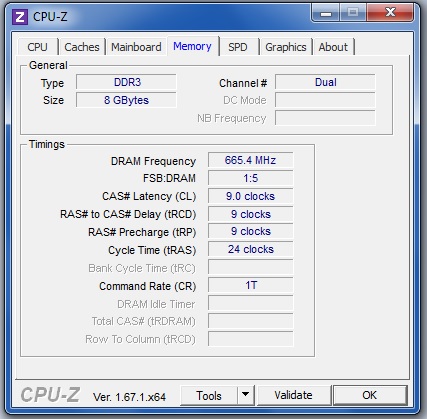Image resolution: width=427 pixels, height=419 pixels.
Task: Click the CPU-Z window title text
Action: [x=50, y=17]
